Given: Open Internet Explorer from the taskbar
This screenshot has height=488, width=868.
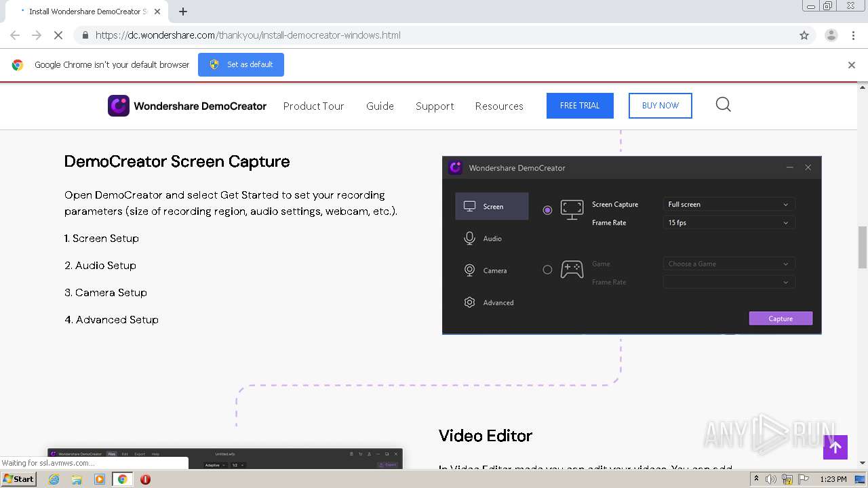Looking at the screenshot, I should click(54, 479).
